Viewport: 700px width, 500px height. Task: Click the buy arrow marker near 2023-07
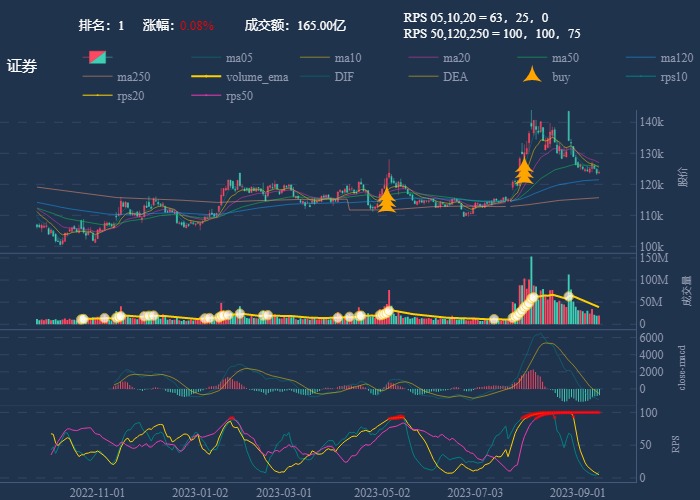pos(523,171)
